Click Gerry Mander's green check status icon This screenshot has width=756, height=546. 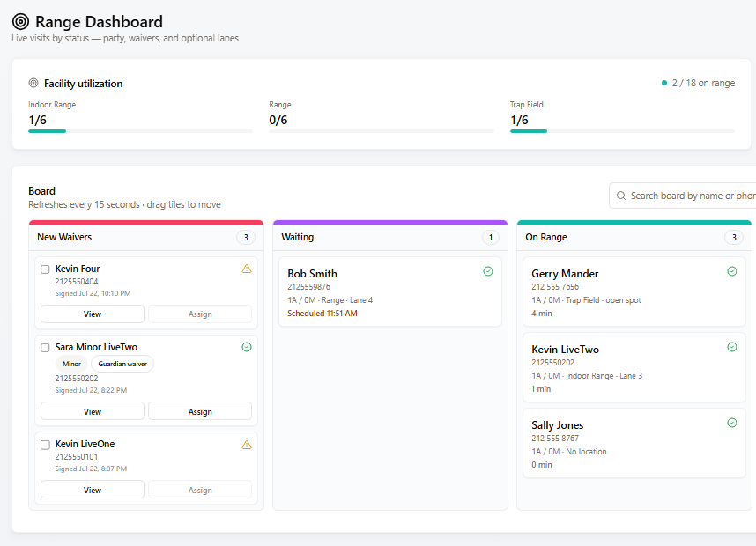pos(732,271)
